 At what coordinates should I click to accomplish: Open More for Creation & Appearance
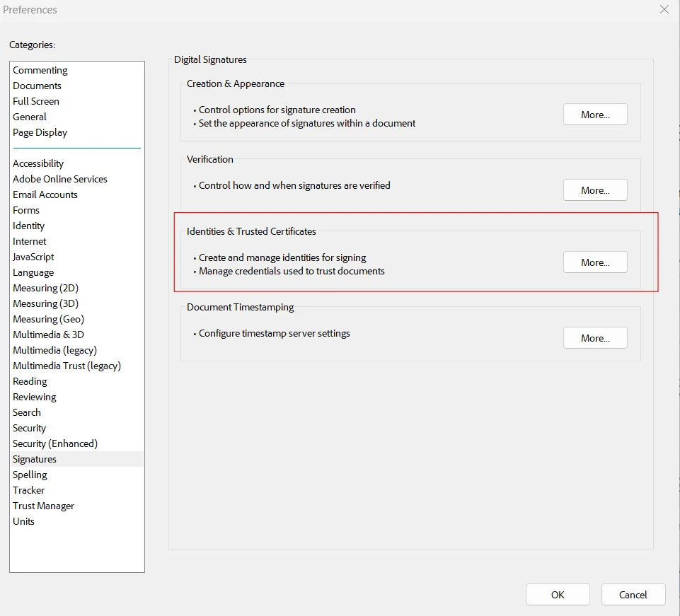click(x=595, y=115)
